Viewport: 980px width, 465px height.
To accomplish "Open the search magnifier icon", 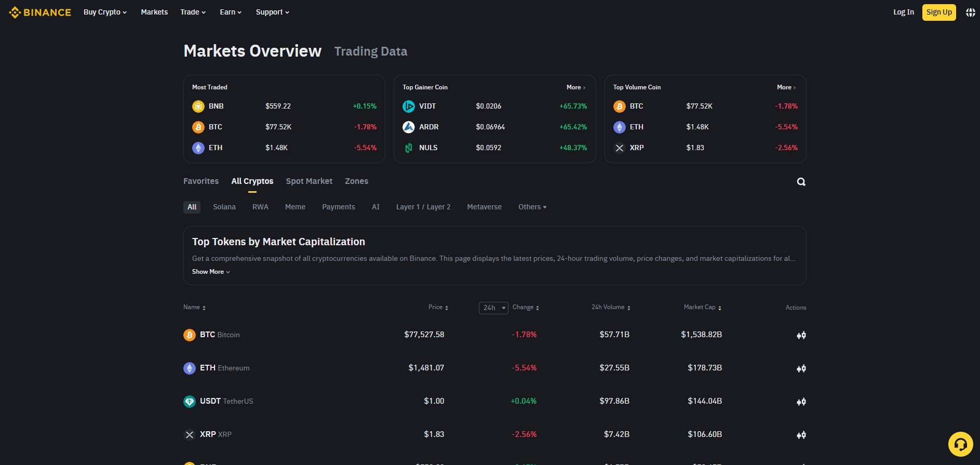I will click(x=801, y=182).
